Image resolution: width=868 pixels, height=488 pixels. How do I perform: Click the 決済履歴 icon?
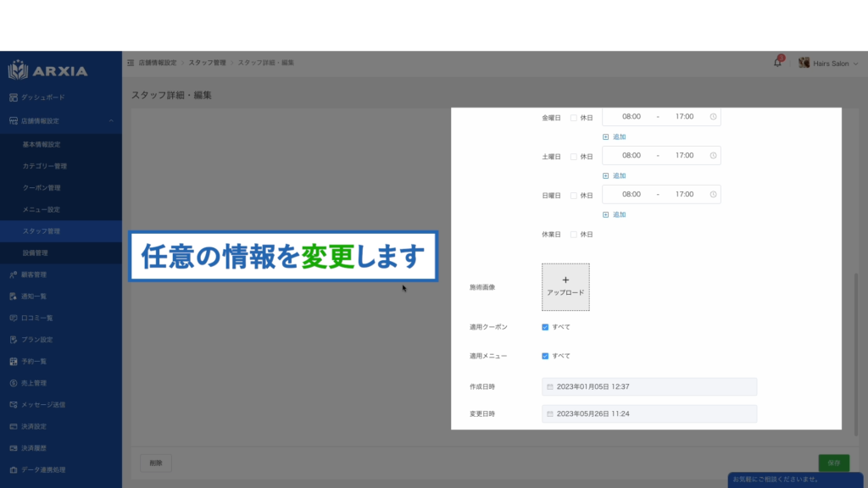pyautogui.click(x=14, y=448)
